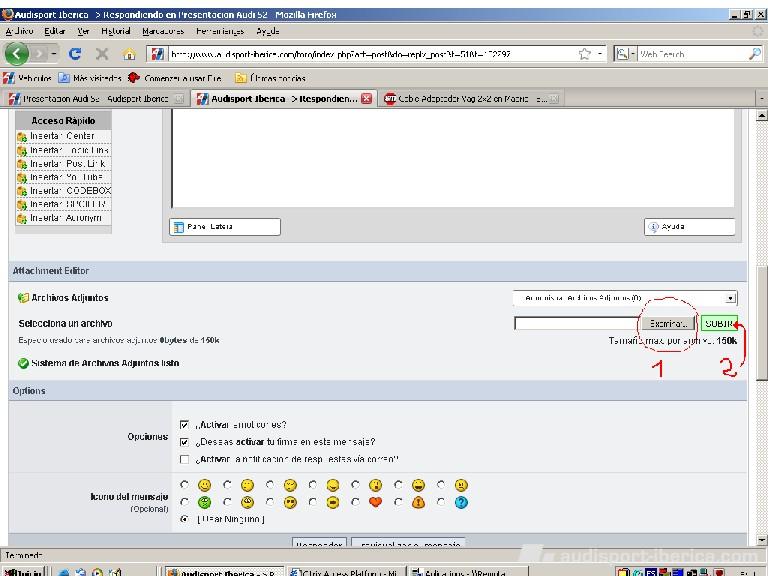Open Citrix Access Platform taskbar window
This screenshot has height=576, width=768.
coord(346,571)
